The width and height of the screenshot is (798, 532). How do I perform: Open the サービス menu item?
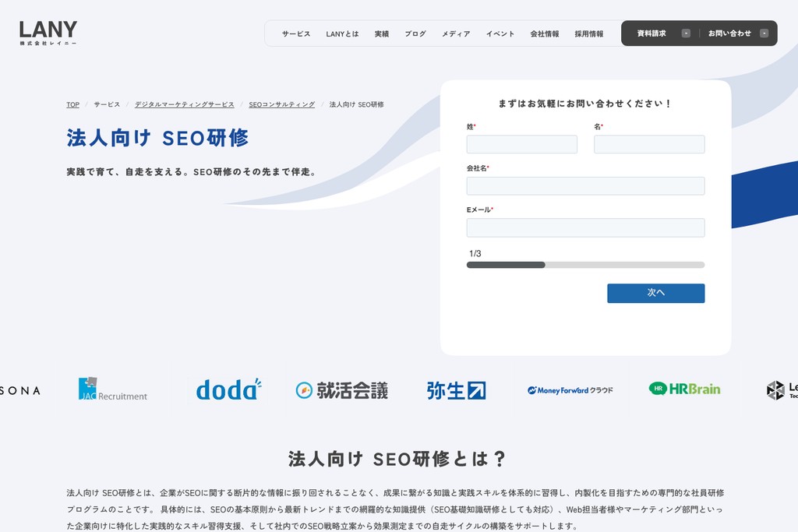(x=296, y=33)
